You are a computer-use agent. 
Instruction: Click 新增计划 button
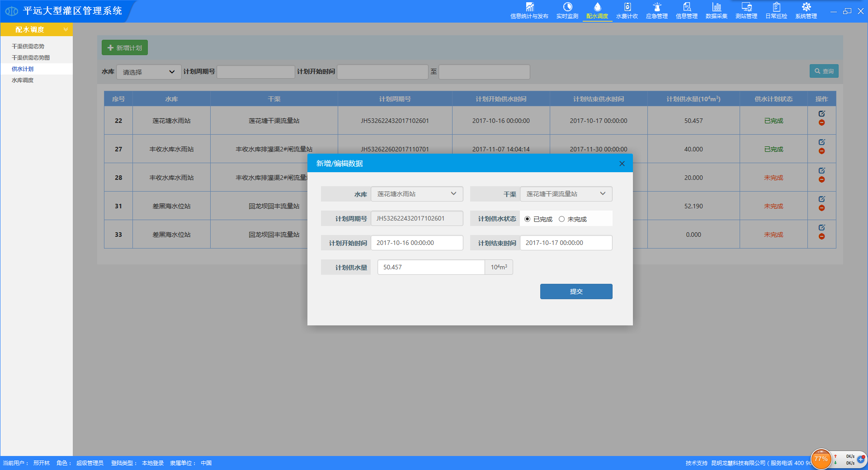pos(125,48)
